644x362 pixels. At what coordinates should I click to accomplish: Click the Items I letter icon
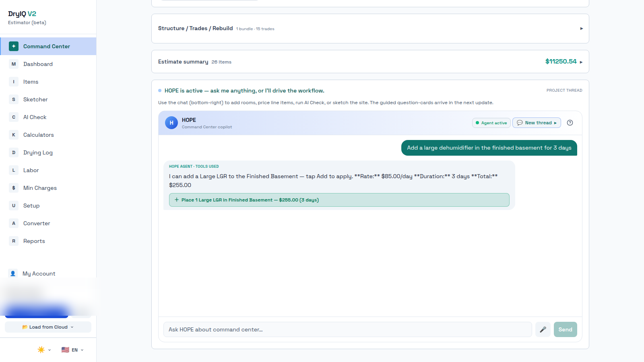tap(14, 82)
